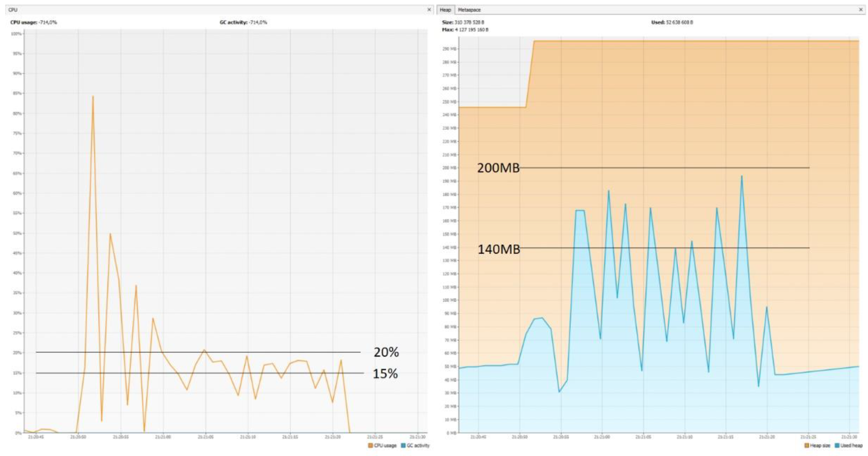Click the CPU panel title
Image resolution: width=868 pixels, height=456 pixels.
[x=13, y=10]
